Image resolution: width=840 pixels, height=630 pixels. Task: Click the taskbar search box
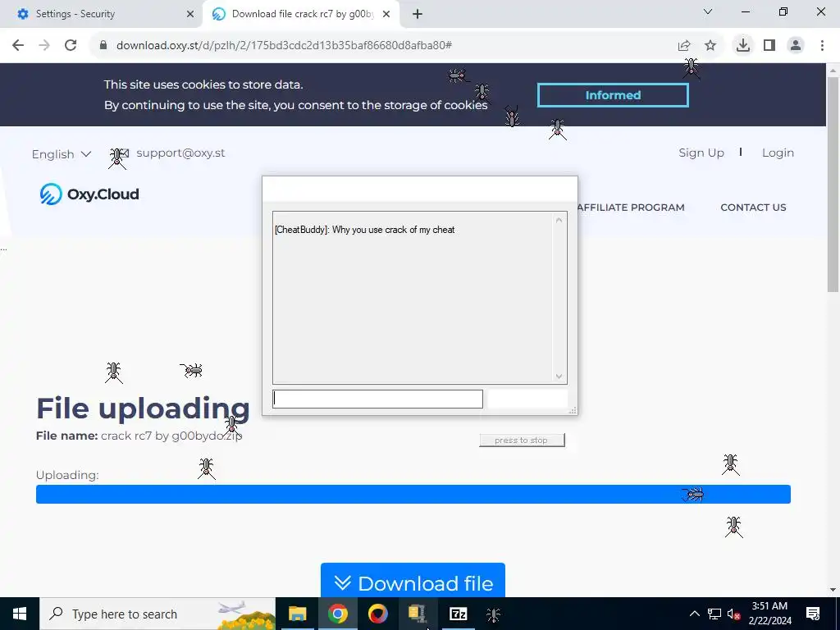tap(157, 614)
